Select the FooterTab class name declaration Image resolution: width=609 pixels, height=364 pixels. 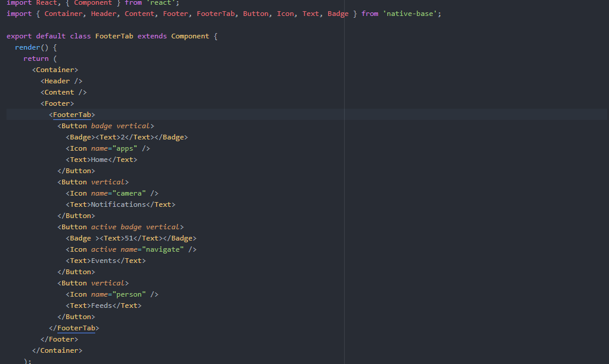coord(114,35)
